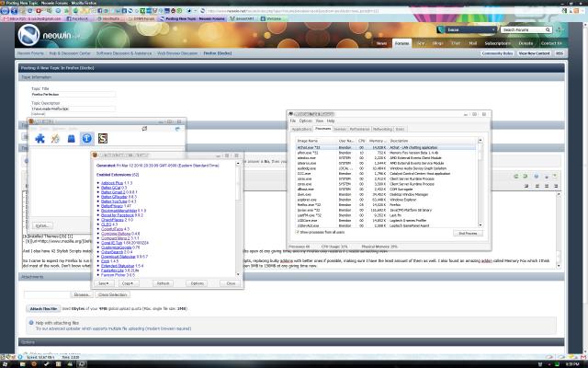588x368 pixels.
Task: Switch to the Performance tab in Task Manager
Action: point(359,129)
